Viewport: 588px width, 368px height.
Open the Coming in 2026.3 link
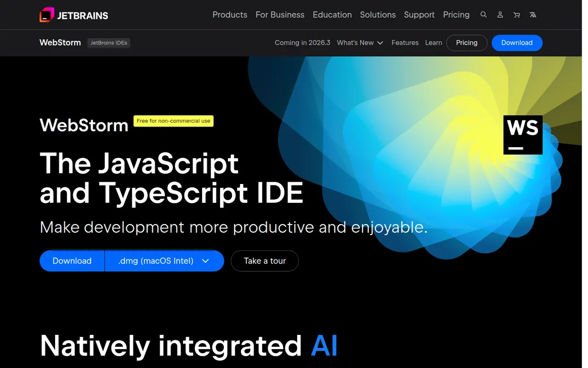pos(302,43)
